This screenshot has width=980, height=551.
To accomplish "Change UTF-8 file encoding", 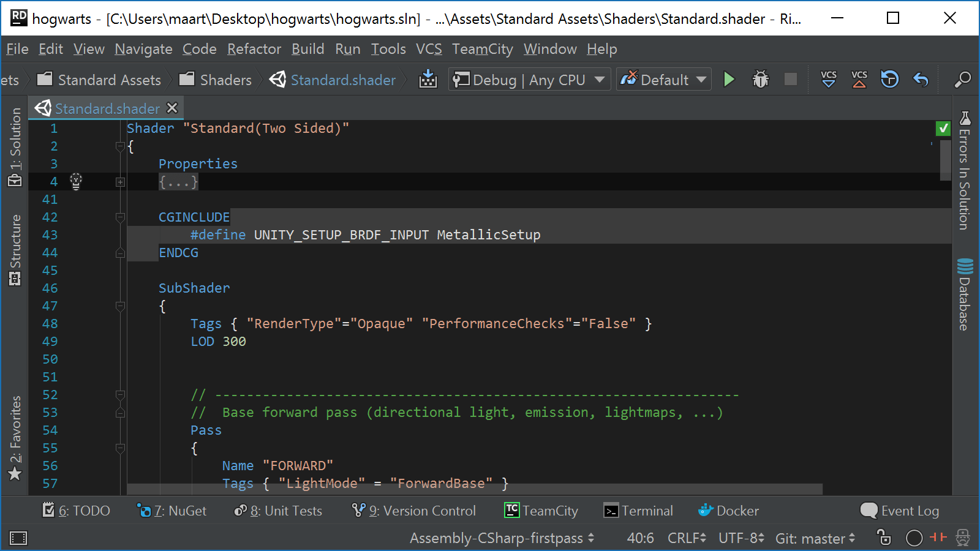I will (741, 538).
